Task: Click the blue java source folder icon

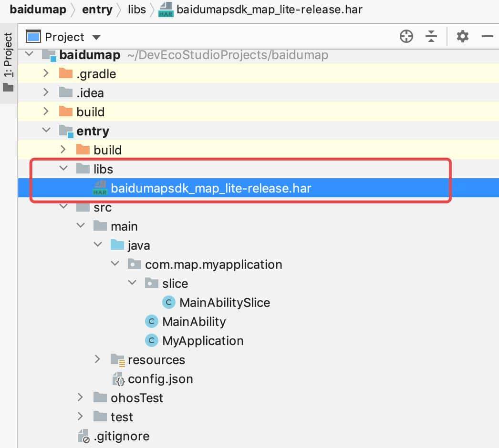Action: 117,244
